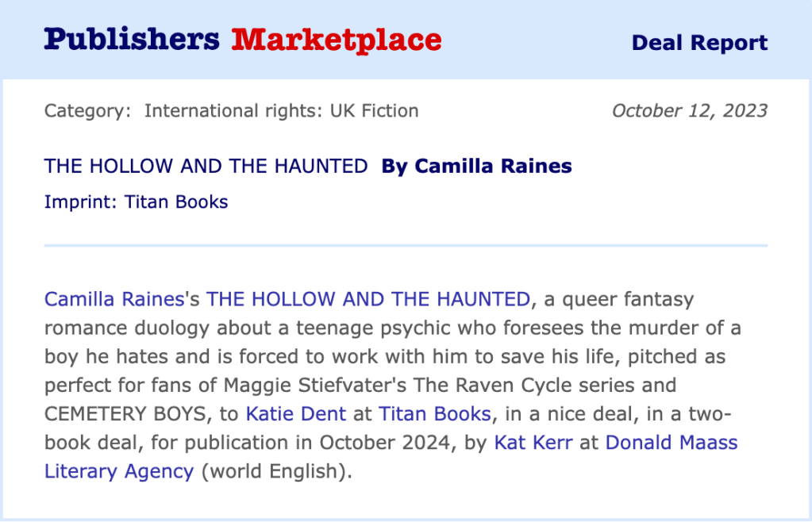812x522 pixels.
Task: Click the October 2024 publication date text
Action: pos(385,442)
